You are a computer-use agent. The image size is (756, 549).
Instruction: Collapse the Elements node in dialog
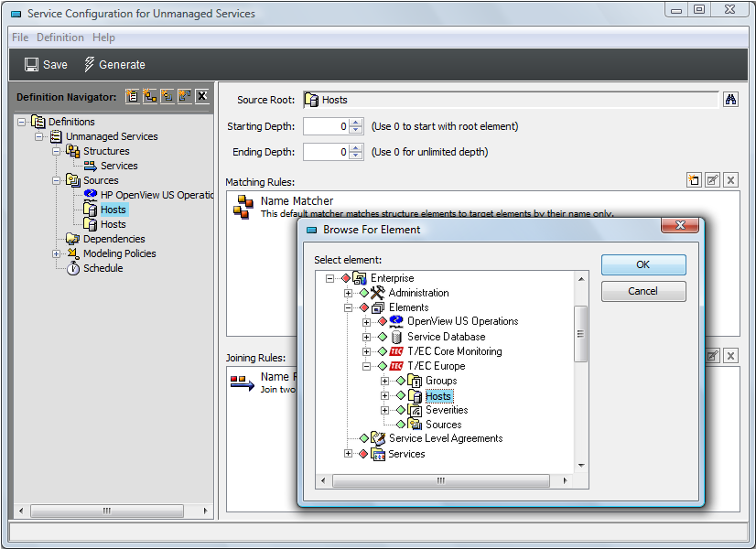click(x=348, y=307)
